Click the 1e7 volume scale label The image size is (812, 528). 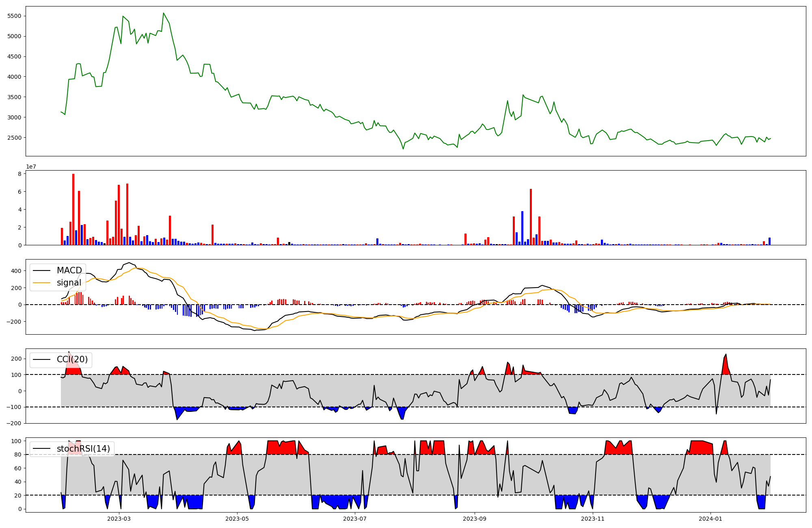click(x=31, y=167)
